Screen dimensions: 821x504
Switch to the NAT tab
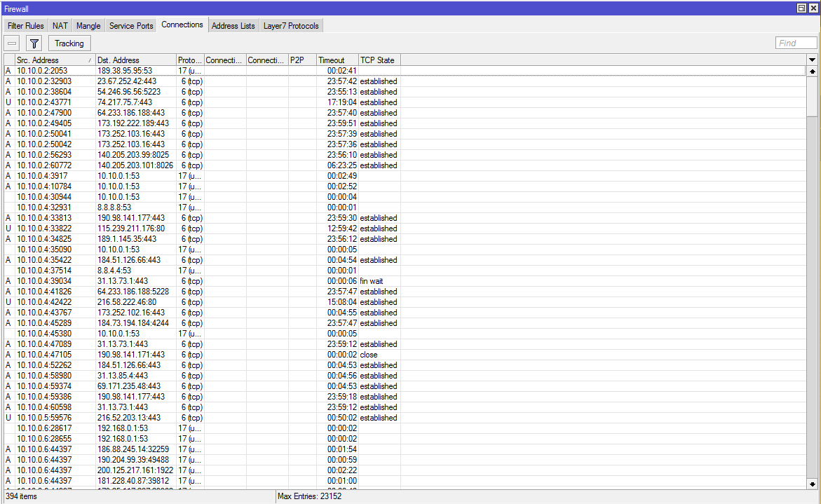[x=60, y=26]
